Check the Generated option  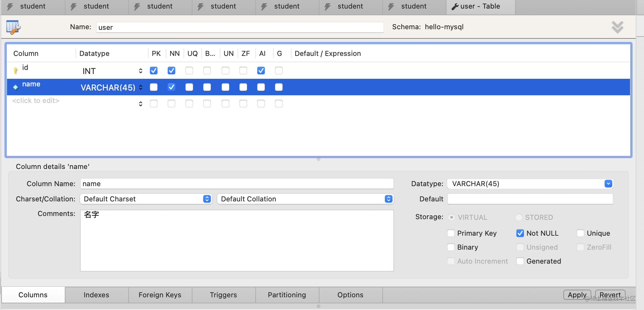pyautogui.click(x=520, y=261)
